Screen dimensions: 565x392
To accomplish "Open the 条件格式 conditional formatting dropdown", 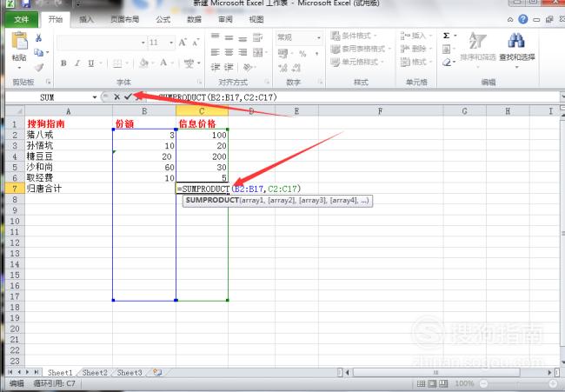I will [x=354, y=36].
